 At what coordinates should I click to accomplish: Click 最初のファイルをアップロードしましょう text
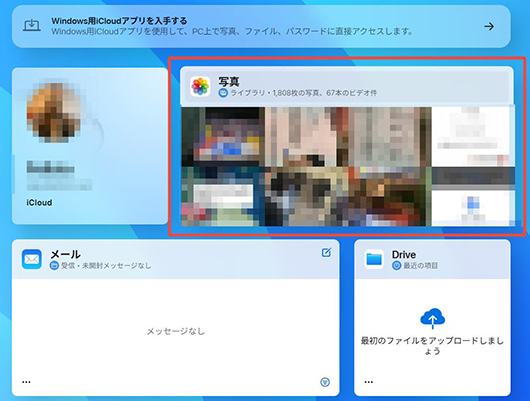click(x=432, y=346)
